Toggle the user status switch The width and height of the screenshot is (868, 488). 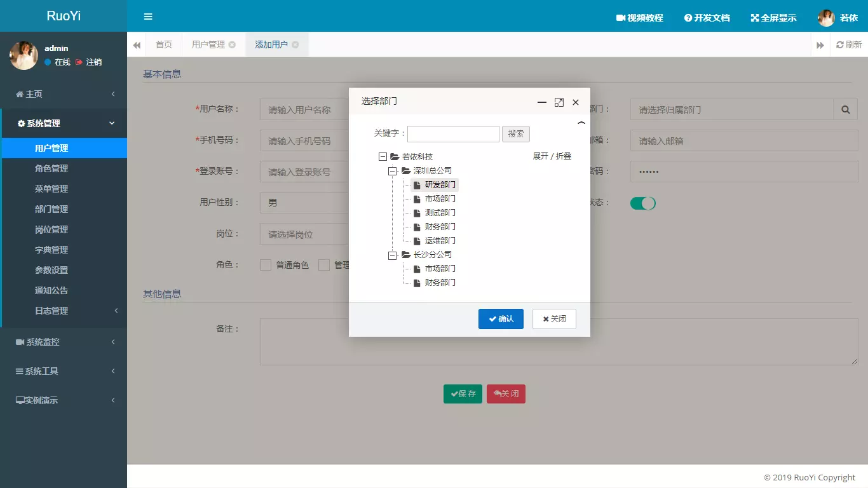[x=642, y=203]
